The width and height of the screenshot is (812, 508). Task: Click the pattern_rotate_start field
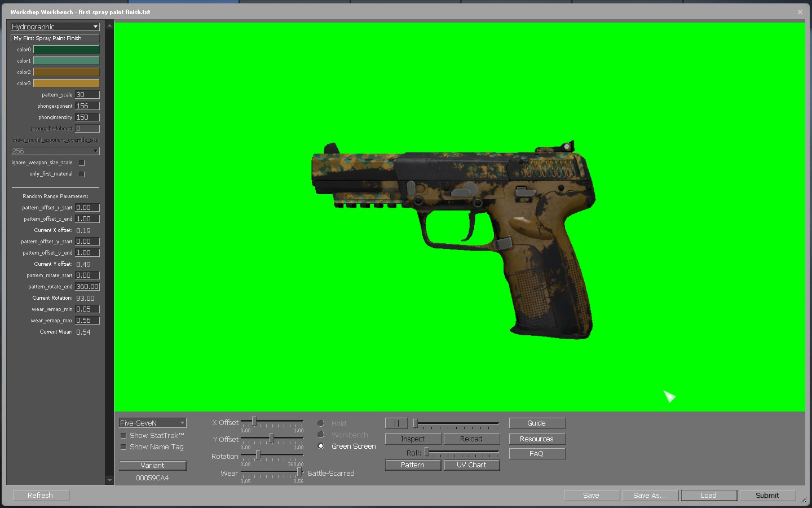tap(87, 275)
